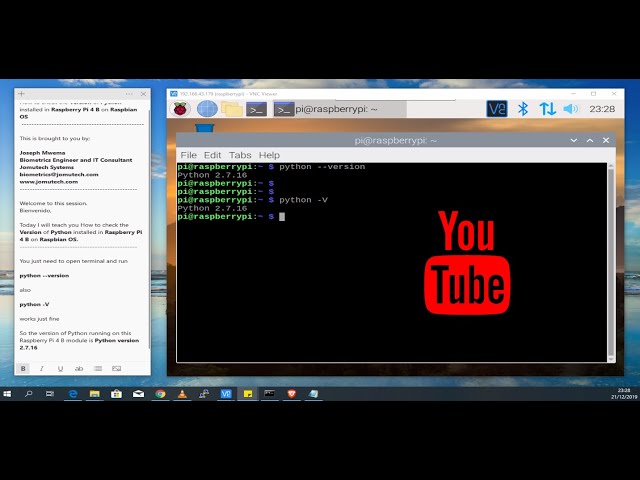
Task: Toggle Italic formatting in sticky note
Action: coord(42,369)
